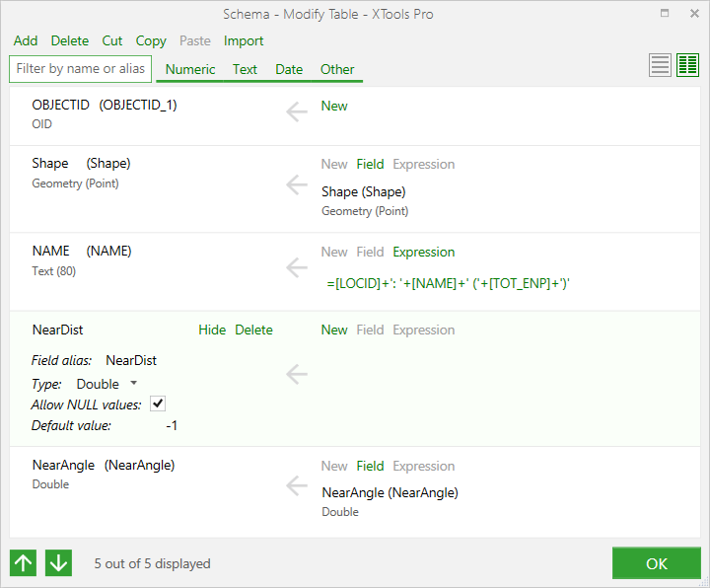
Task: Click the move field up arrow button
Action: 23,563
